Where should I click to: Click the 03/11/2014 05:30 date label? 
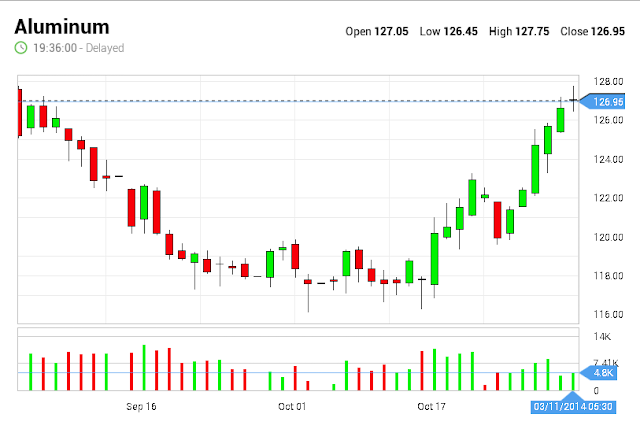pyautogui.click(x=573, y=406)
